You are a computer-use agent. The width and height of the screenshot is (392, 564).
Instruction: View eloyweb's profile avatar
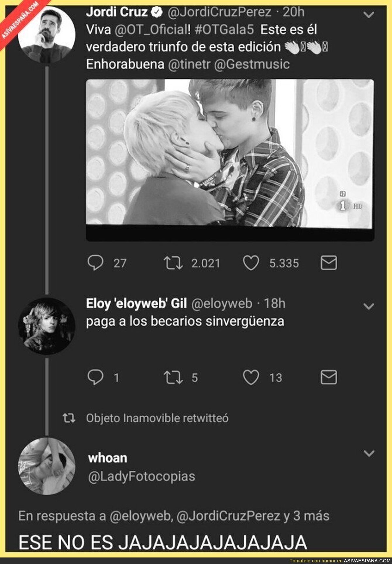point(47,326)
